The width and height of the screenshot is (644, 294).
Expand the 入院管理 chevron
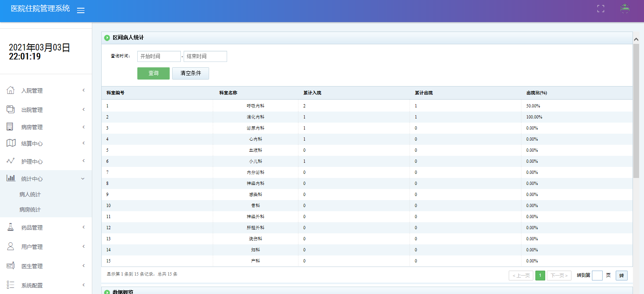click(84, 90)
